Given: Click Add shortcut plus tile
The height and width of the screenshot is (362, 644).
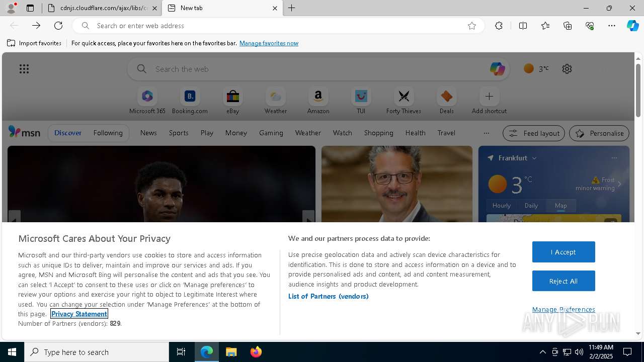Looking at the screenshot, I should click(x=489, y=101).
